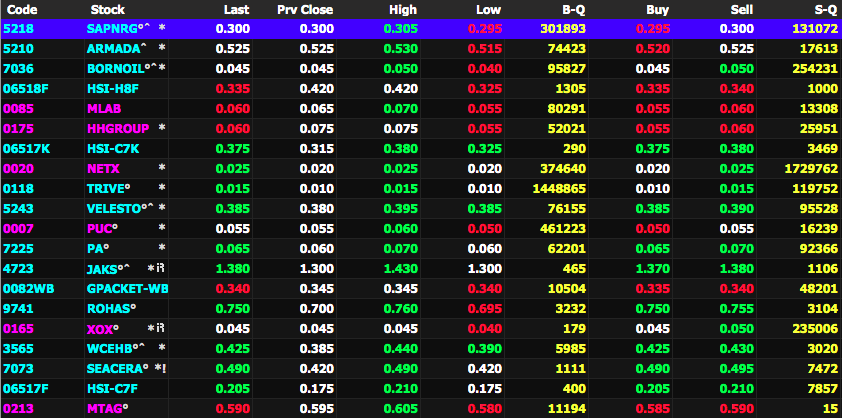The width and height of the screenshot is (842, 418).
Task: Click the WCEHB stock name
Action: click(x=110, y=348)
